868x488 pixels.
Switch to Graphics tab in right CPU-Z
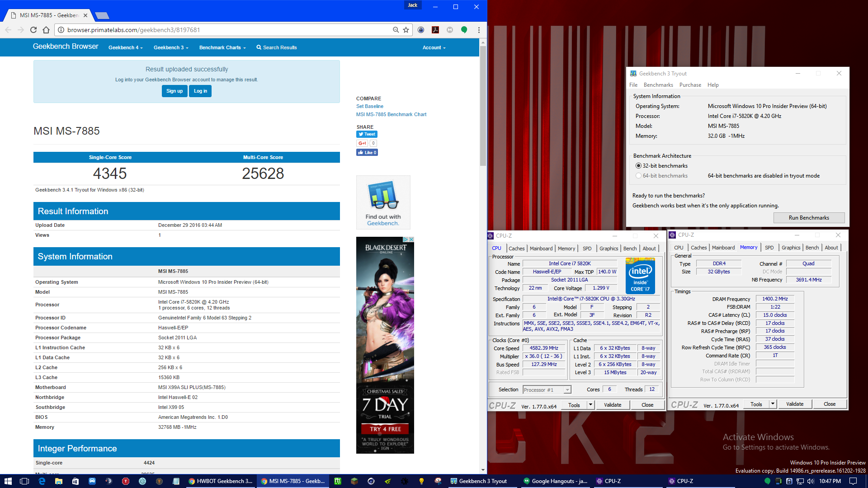pos(791,248)
